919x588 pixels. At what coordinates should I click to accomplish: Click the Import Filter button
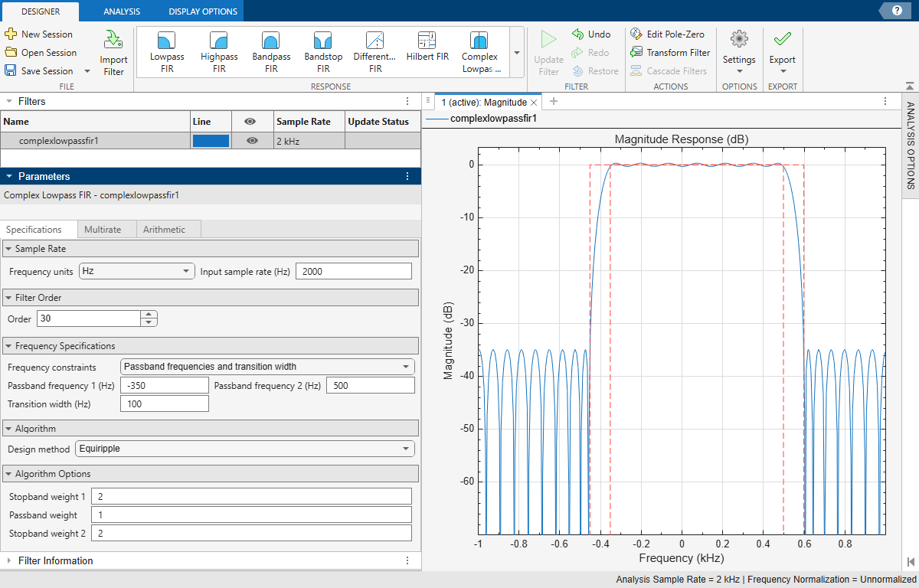[113, 54]
